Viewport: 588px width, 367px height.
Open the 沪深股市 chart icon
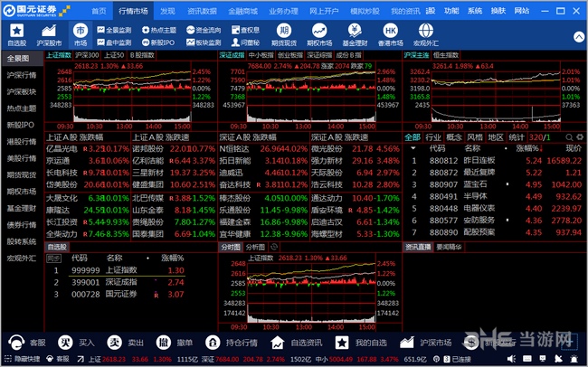[49, 35]
